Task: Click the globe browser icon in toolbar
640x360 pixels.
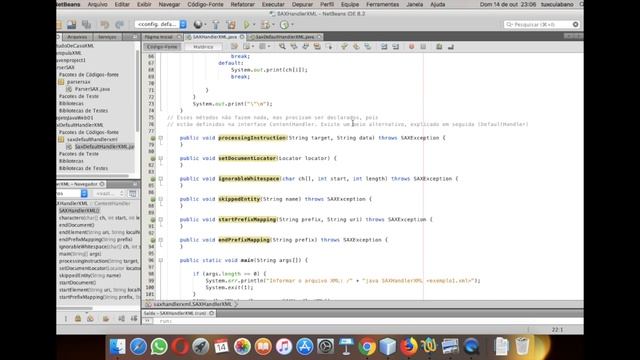Action: (198, 24)
